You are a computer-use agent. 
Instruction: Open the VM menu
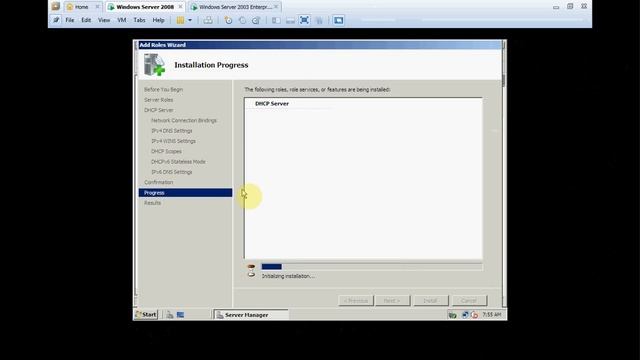[x=122, y=20]
